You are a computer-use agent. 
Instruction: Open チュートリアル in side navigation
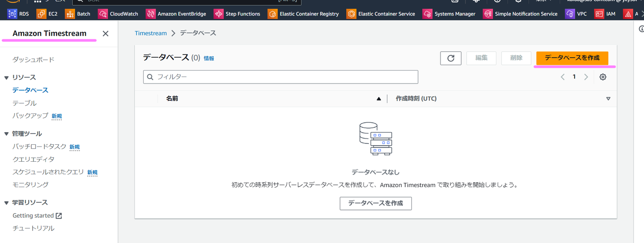34,228
